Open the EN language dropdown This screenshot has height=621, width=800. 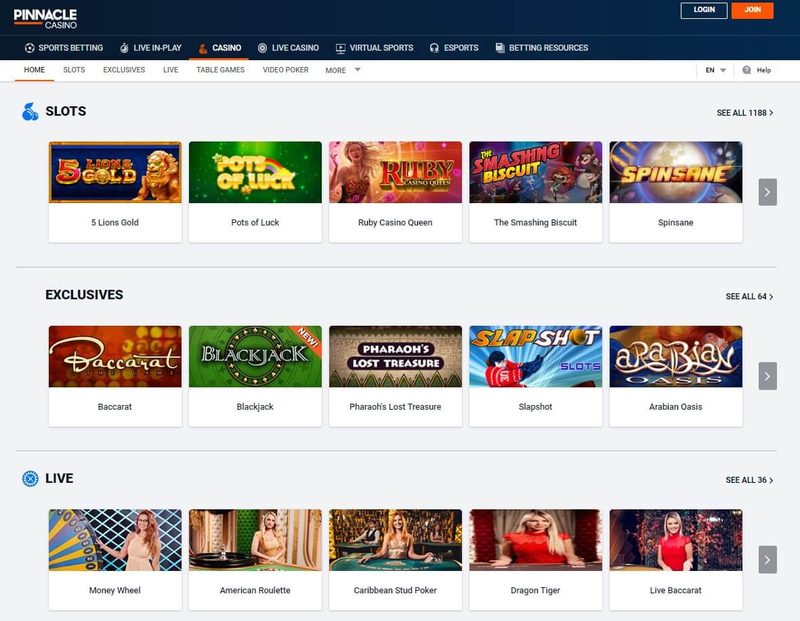tap(716, 70)
